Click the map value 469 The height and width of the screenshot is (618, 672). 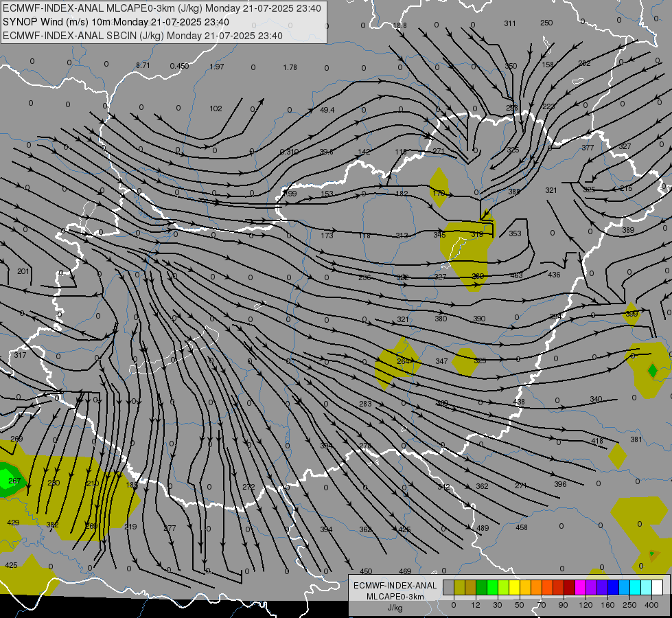coord(405,571)
